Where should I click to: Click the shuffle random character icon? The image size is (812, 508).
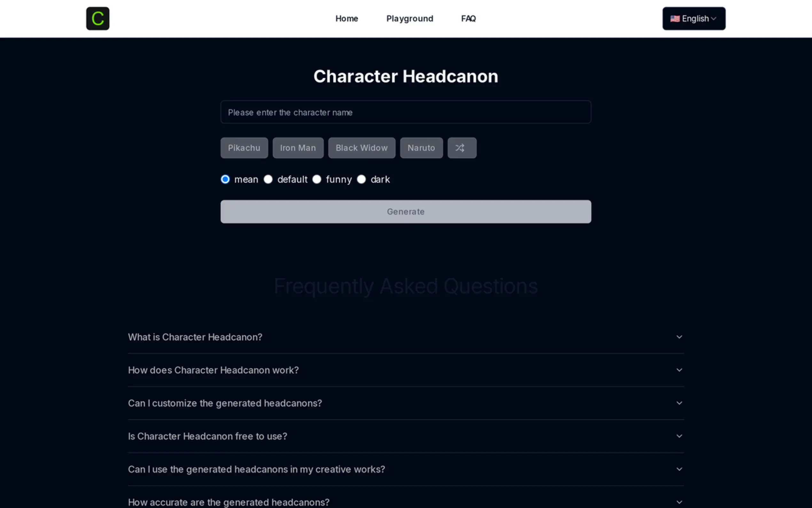[462, 148]
